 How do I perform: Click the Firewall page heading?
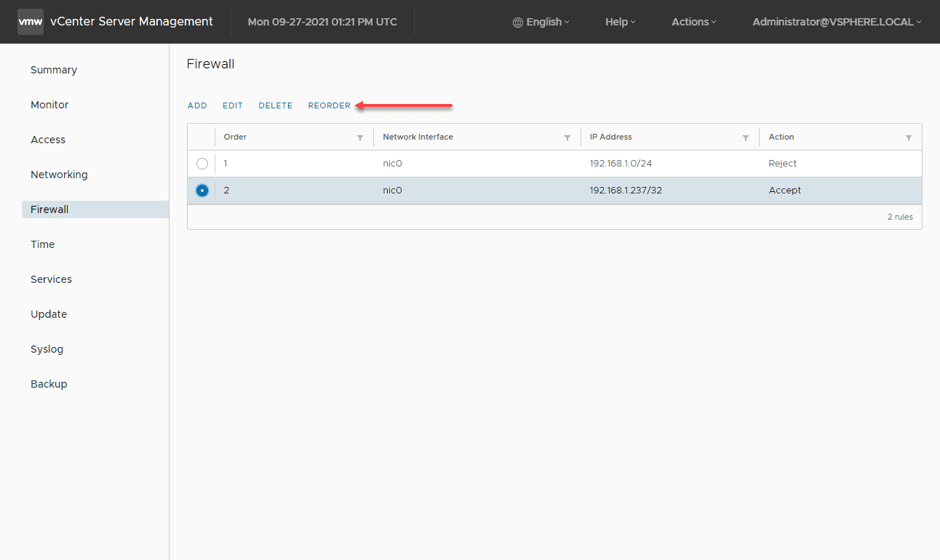click(211, 64)
